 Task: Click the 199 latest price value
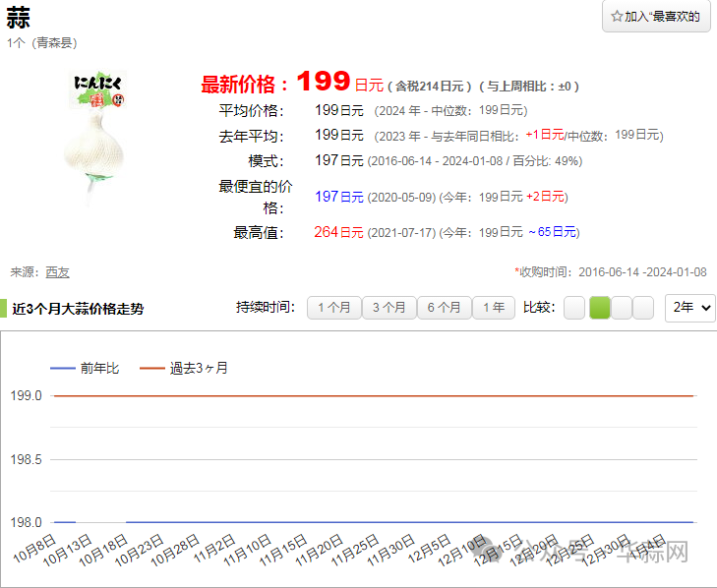click(x=324, y=81)
